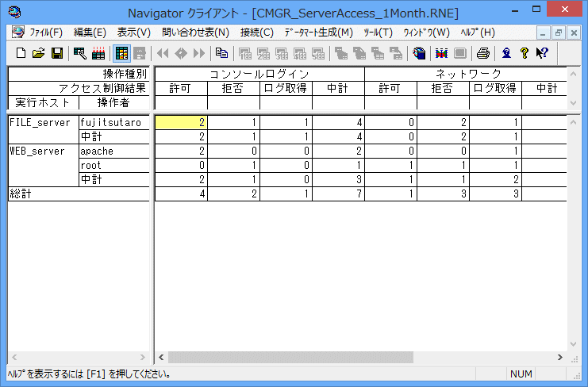This screenshot has height=387, width=588.
Task: Click the New document icon
Action: coord(21,53)
